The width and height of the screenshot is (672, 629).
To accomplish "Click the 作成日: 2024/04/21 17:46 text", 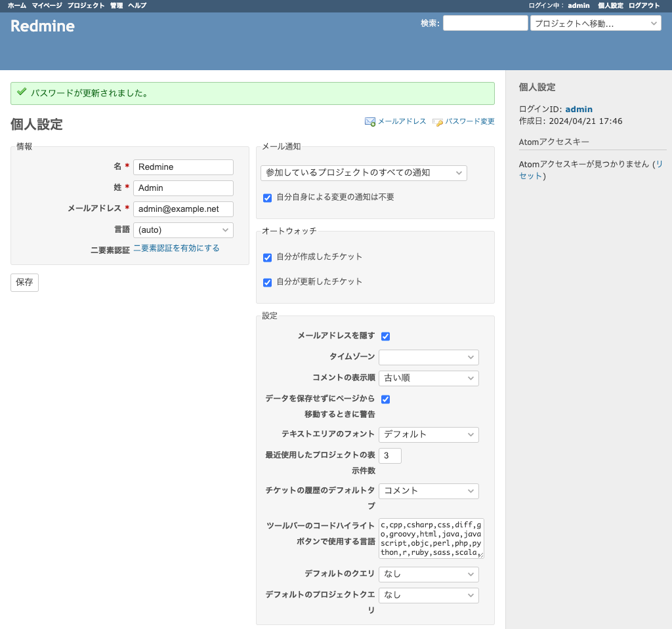I will click(570, 121).
